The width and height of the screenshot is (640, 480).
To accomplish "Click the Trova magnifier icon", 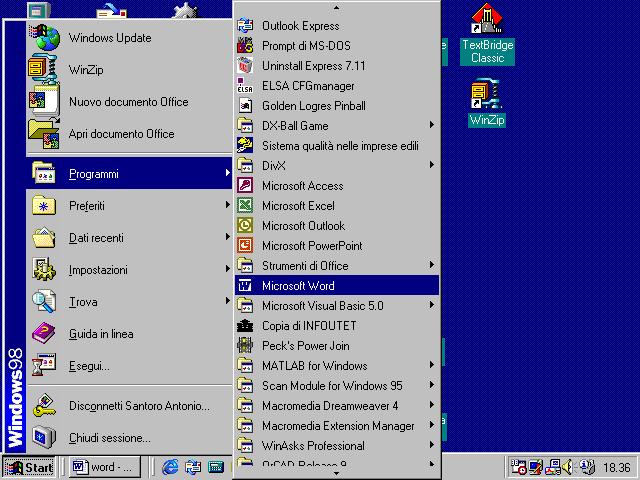I will pyautogui.click(x=44, y=302).
